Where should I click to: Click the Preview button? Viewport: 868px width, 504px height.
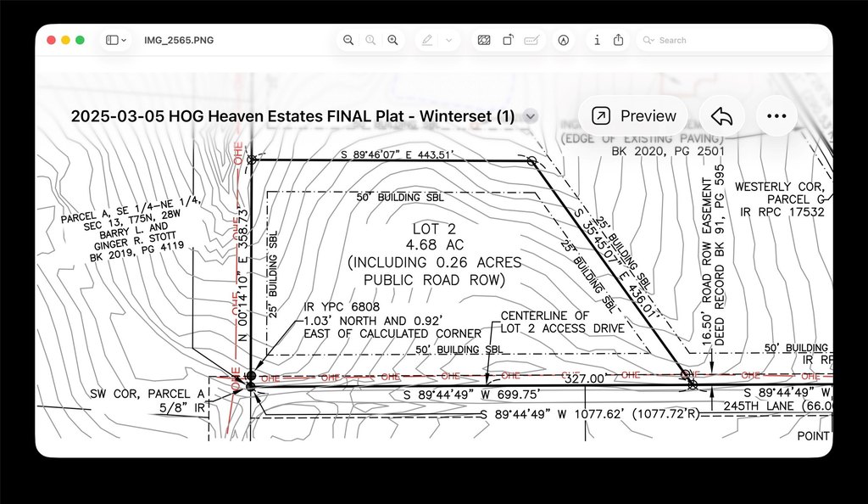pos(633,115)
